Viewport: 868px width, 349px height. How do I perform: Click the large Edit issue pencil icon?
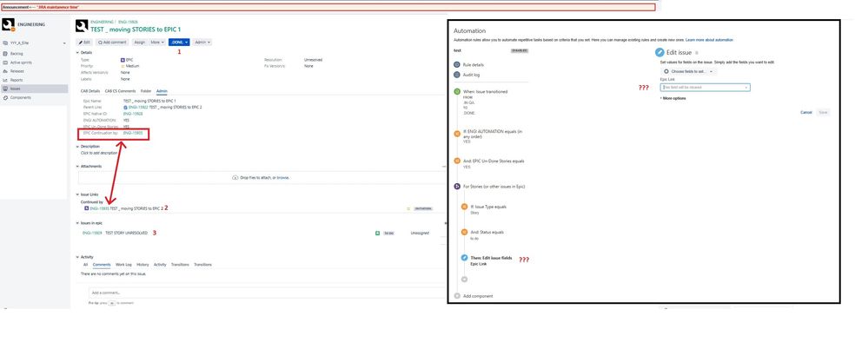(x=659, y=53)
